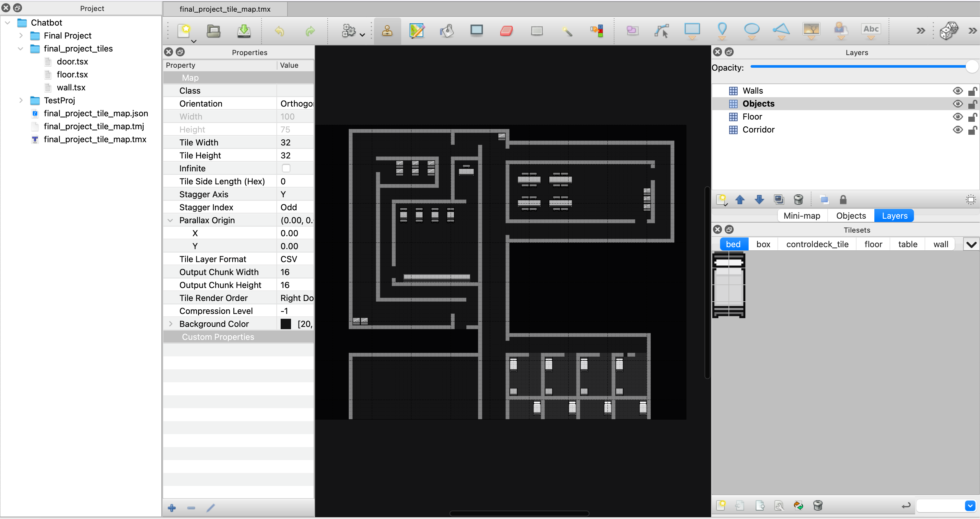
Task: Open the tileset tabs overflow dropdown
Action: pyautogui.click(x=971, y=244)
